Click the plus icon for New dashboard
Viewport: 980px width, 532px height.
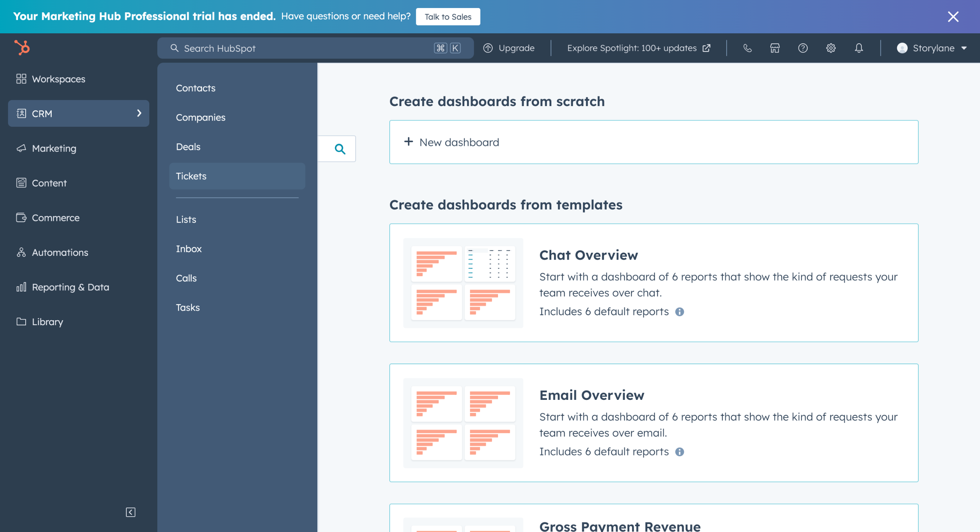pos(408,142)
